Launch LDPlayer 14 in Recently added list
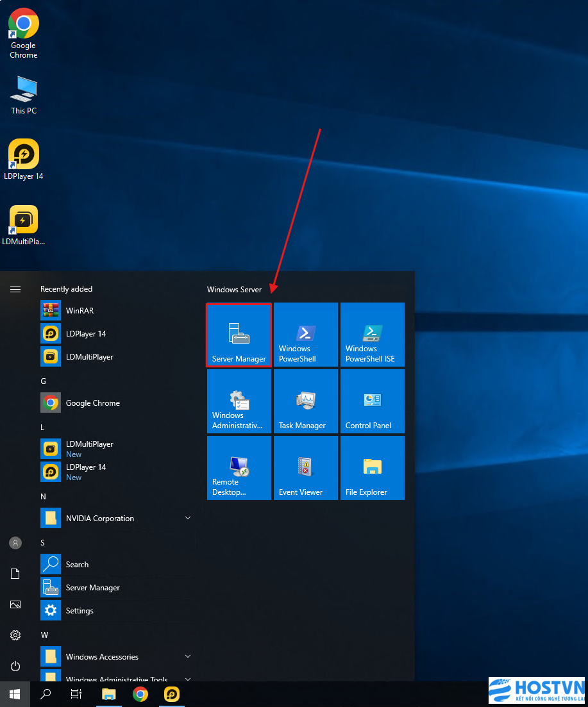The height and width of the screenshot is (707, 588). tap(117, 334)
